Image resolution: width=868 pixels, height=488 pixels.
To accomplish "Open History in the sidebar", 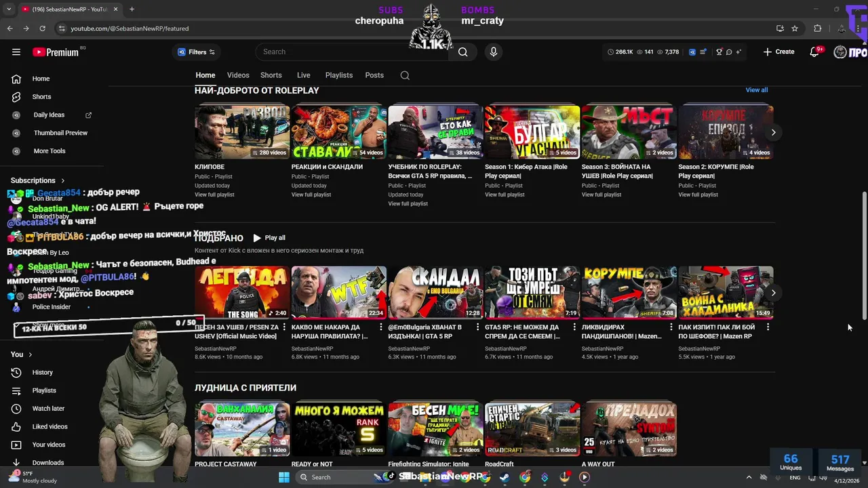I will point(42,372).
